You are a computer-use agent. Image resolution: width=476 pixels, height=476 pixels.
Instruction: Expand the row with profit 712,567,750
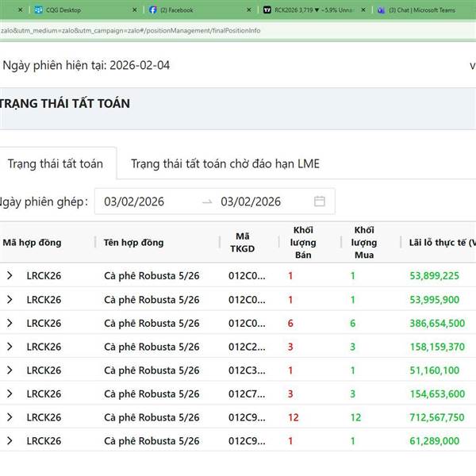click(x=10, y=417)
